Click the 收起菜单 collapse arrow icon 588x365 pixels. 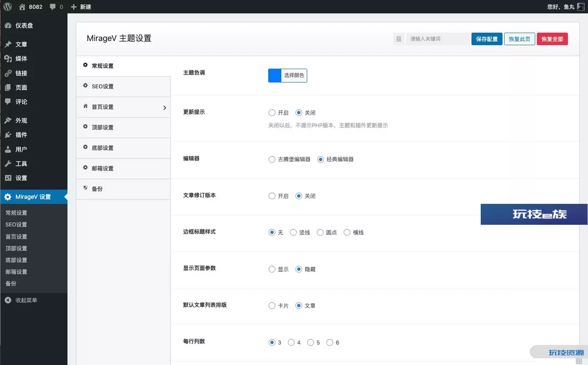8,300
